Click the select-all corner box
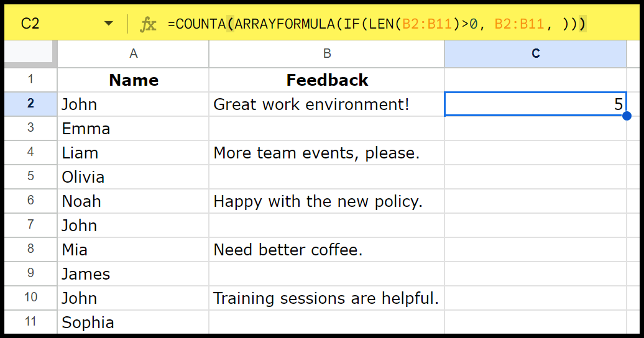Screen dimensions: 644x338 29,54
